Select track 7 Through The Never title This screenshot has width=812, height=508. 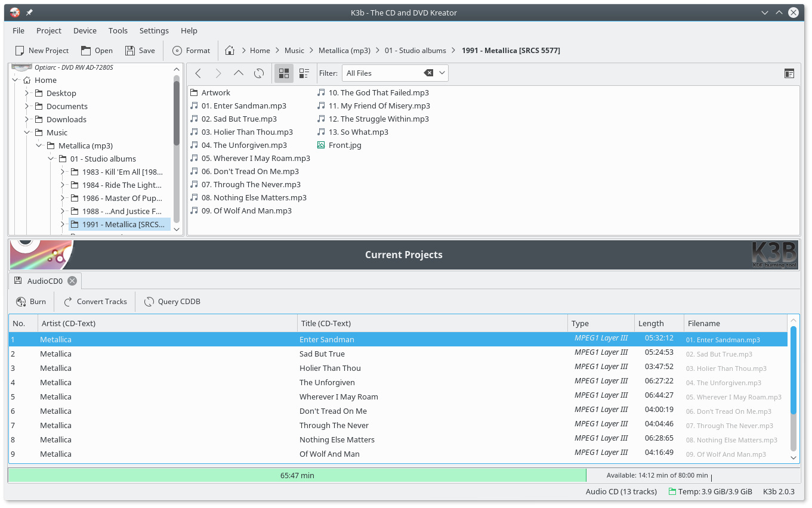(334, 425)
